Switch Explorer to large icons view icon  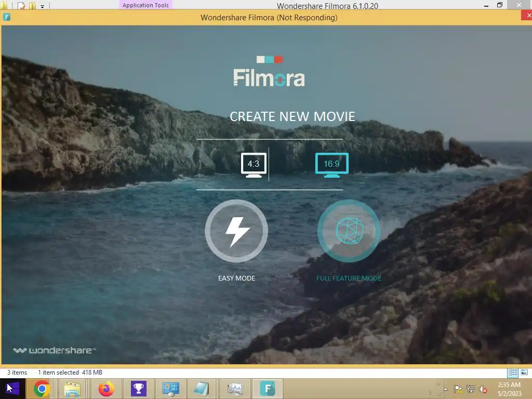(x=524, y=373)
